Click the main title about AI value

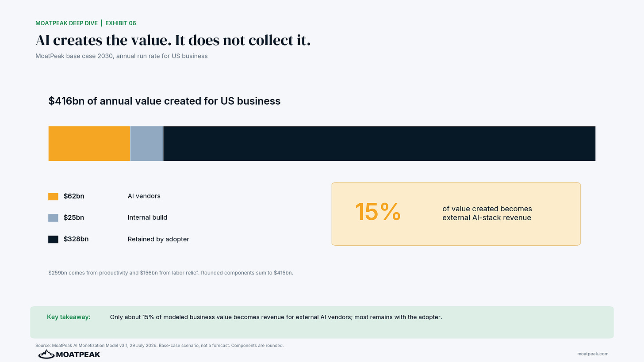coord(173,40)
